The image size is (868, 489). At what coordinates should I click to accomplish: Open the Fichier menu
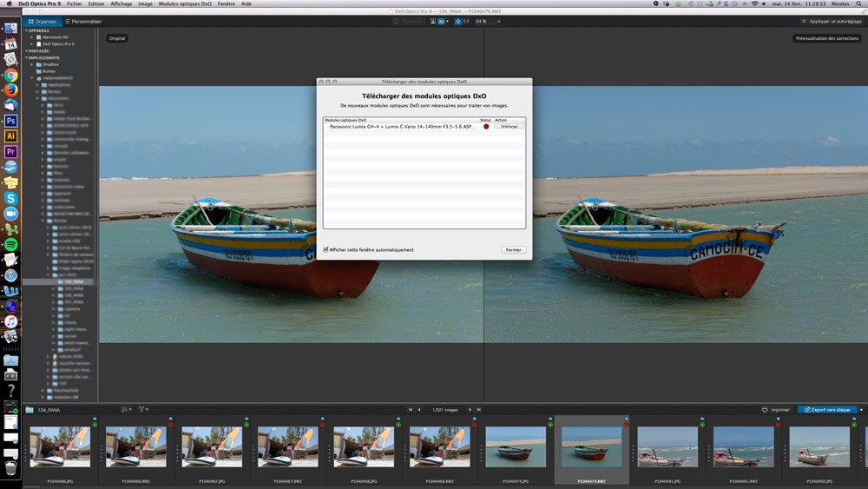[x=74, y=3]
